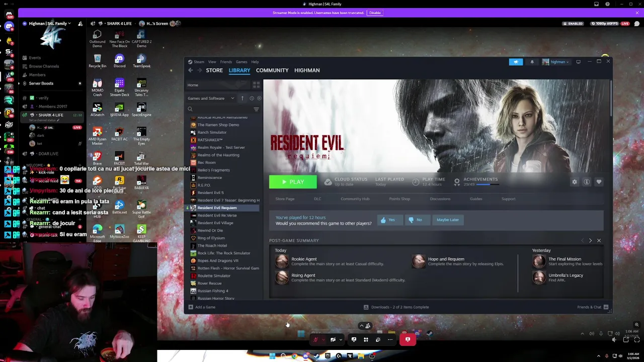The width and height of the screenshot is (644, 362).
Task: Add game to favorites heart icon
Action: [x=599, y=182]
